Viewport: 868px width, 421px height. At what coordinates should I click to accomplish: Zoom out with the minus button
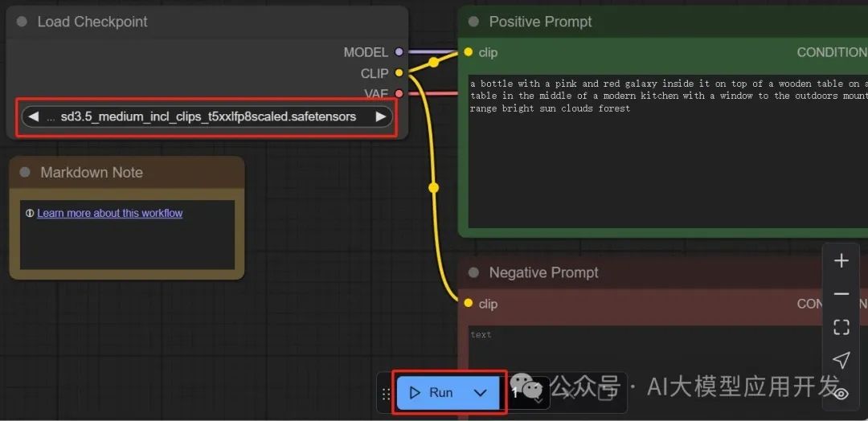click(841, 294)
